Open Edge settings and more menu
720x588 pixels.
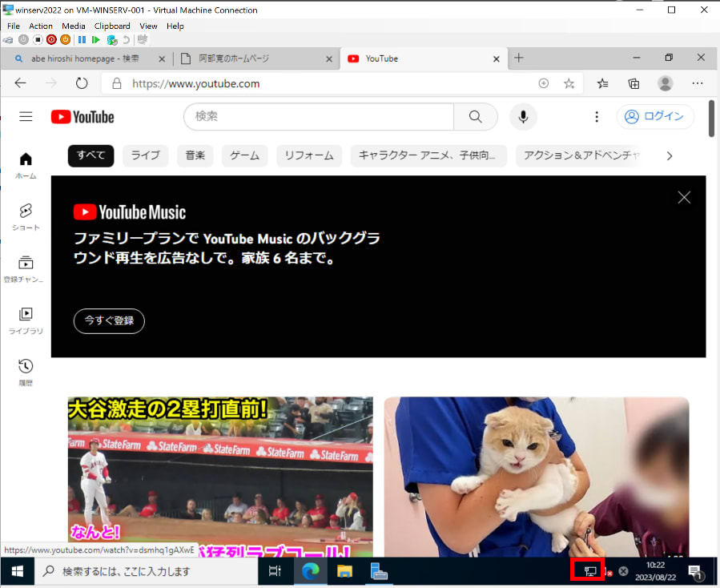tap(697, 83)
